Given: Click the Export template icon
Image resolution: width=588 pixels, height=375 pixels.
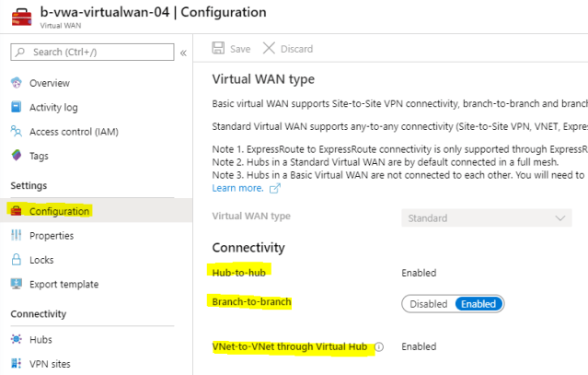Looking at the screenshot, I should (17, 284).
